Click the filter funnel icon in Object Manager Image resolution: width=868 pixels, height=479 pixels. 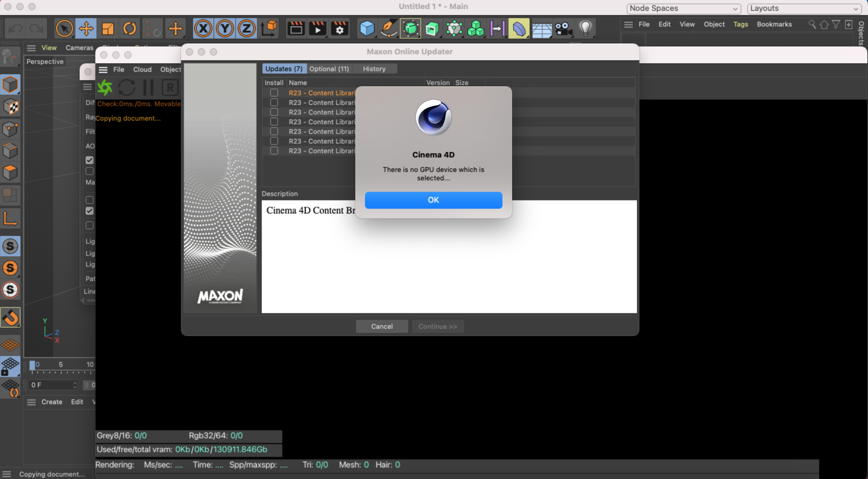(836, 24)
